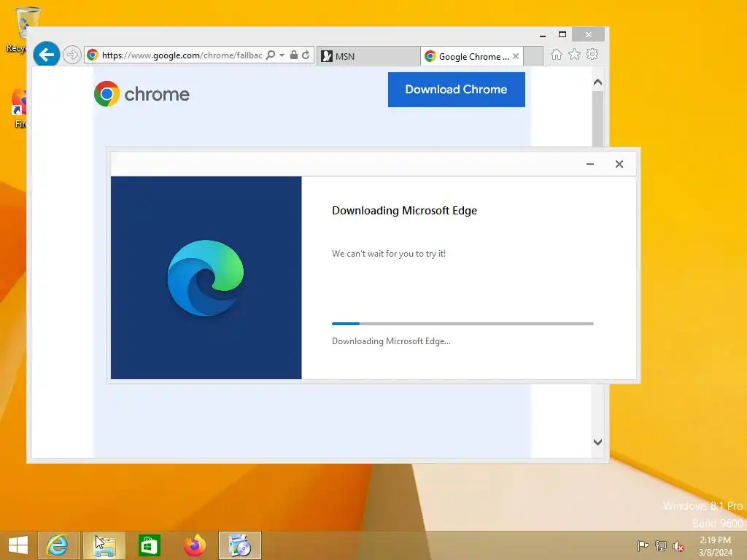This screenshot has width=747, height=560.
Task: Open File Explorer from the taskbar
Action: [x=104, y=545]
